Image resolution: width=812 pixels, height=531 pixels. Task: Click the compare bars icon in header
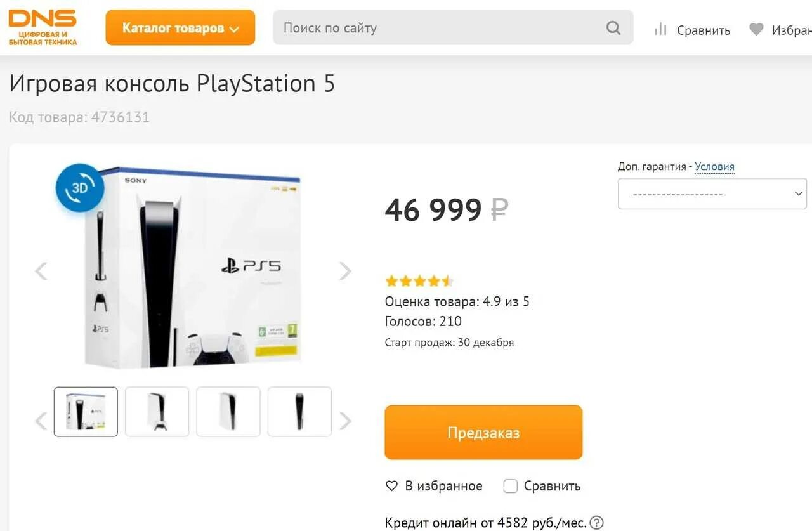click(x=660, y=29)
